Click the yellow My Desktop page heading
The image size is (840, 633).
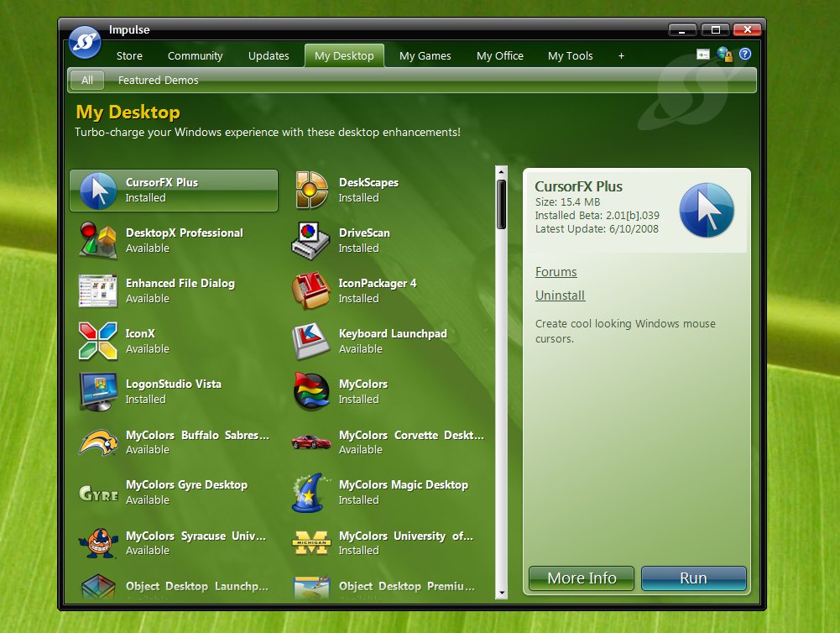point(128,112)
